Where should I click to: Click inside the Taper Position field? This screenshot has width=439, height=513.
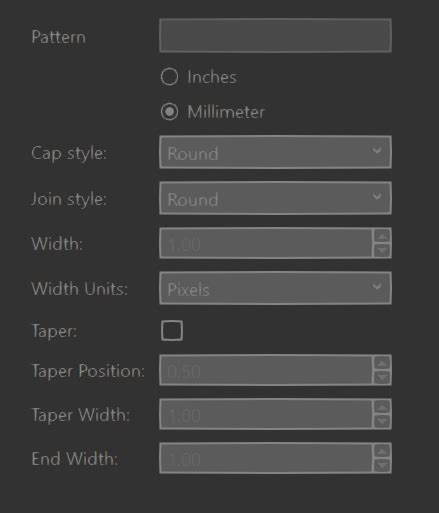point(266,370)
